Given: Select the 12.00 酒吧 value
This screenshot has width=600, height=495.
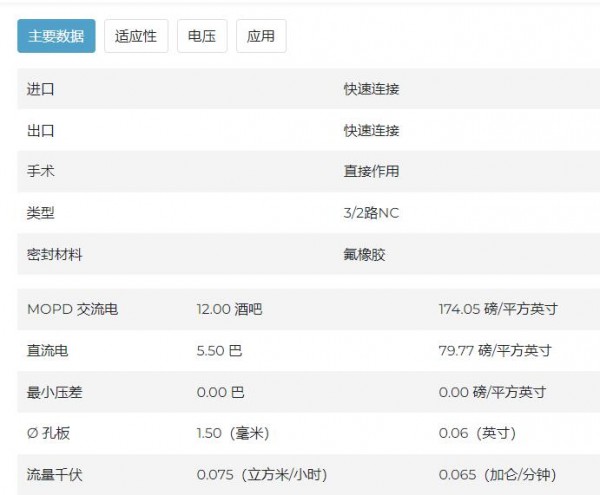Looking at the screenshot, I should tap(229, 310).
